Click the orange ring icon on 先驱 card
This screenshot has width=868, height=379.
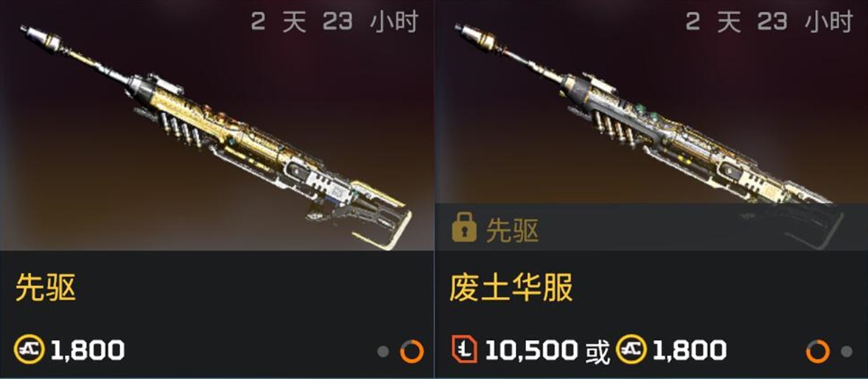[x=412, y=351]
